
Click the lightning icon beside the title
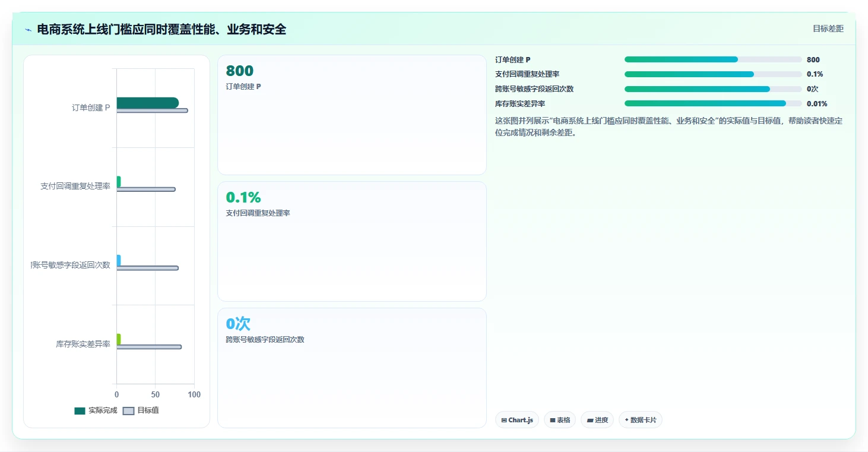pyautogui.click(x=28, y=29)
